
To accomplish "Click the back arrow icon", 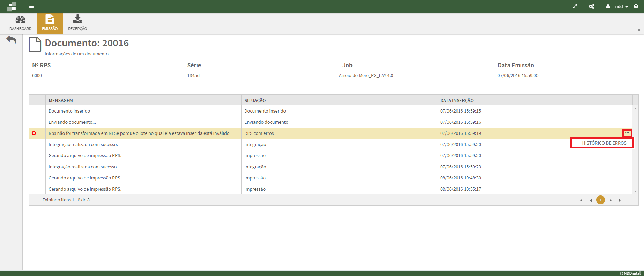I will (x=11, y=40).
